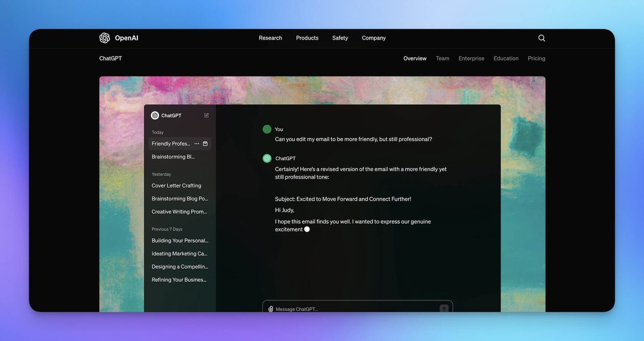The image size is (644, 341).
Task: Click the green You avatar
Action: point(267,129)
